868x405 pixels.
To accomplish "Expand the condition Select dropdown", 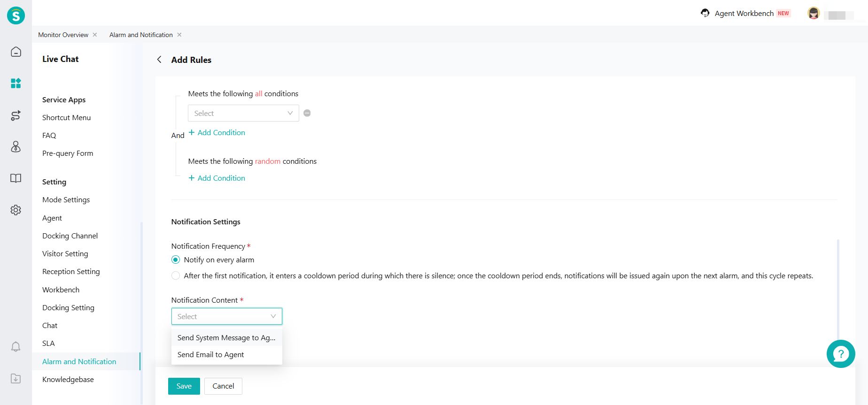I will 243,113.
